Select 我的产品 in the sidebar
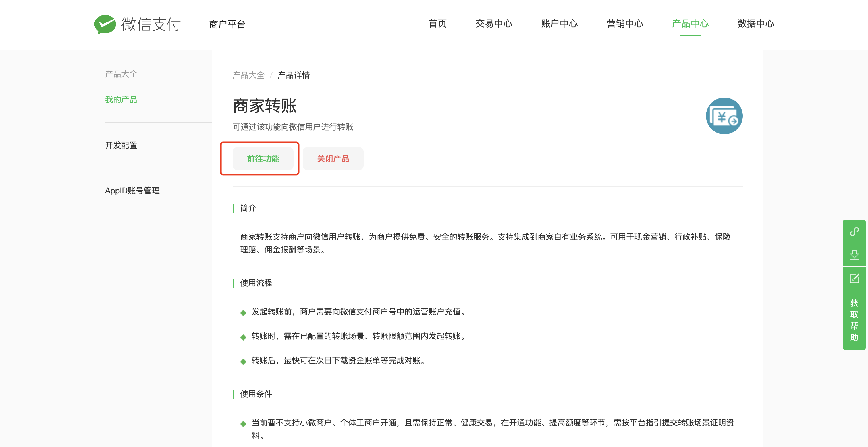Image resolution: width=868 pixels, height=447 pixels. (121, 100)
